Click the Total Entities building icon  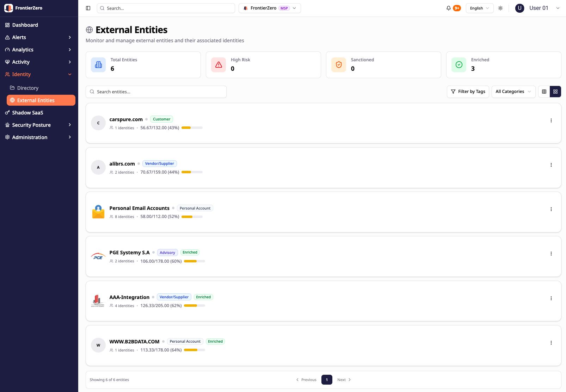98,65
